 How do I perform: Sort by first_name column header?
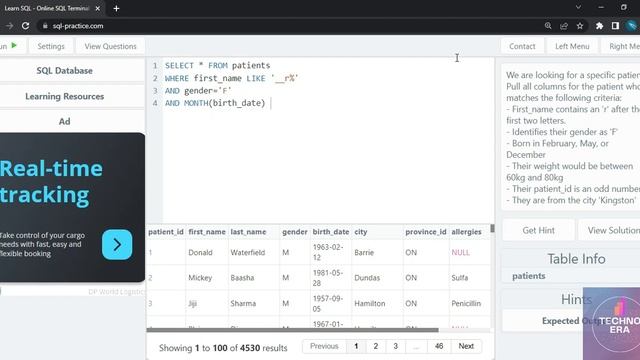pyautogui.click(x=207, y=232)
